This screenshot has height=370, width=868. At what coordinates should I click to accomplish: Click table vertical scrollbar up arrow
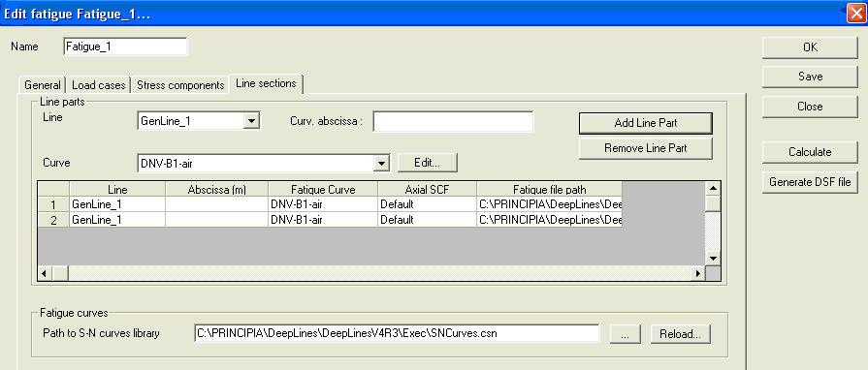tap(713, 189)
